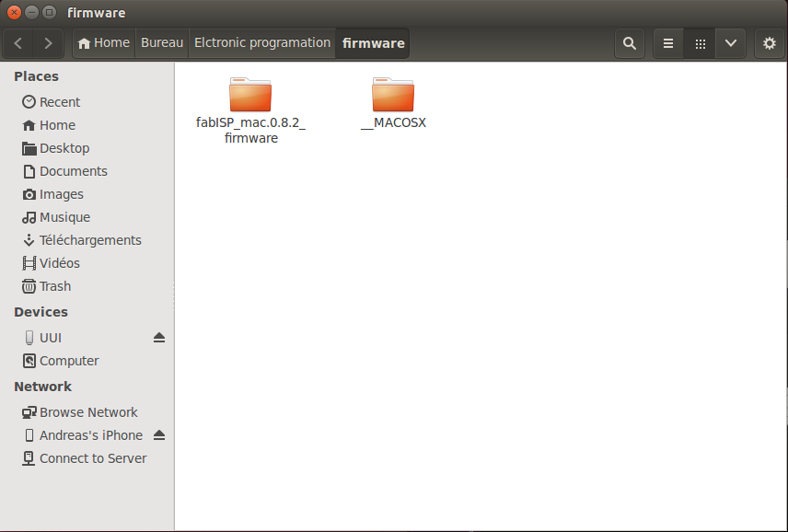Close the firmware window
Screen dimensions: 788x532
[x=14, y=13]
